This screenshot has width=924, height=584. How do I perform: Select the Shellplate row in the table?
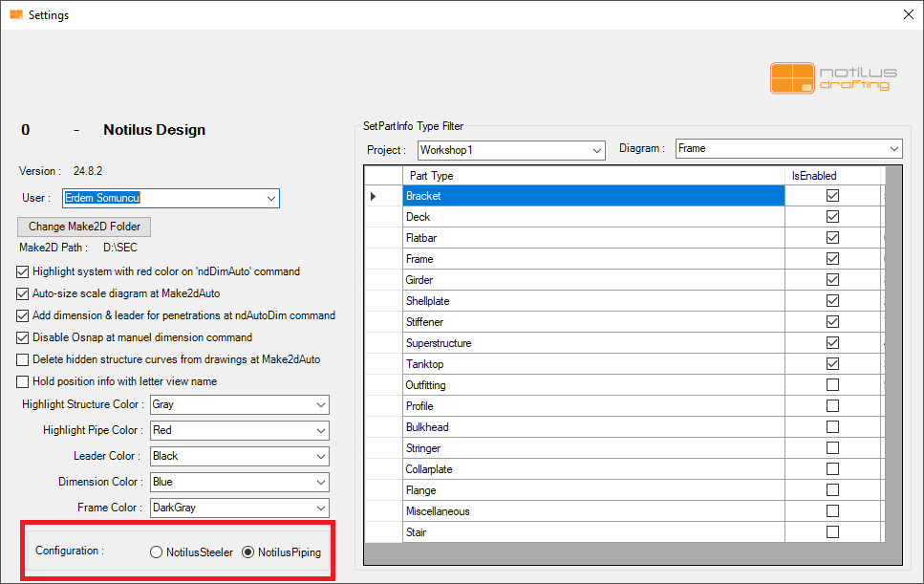pyautogui.click(x=592, y=301)
